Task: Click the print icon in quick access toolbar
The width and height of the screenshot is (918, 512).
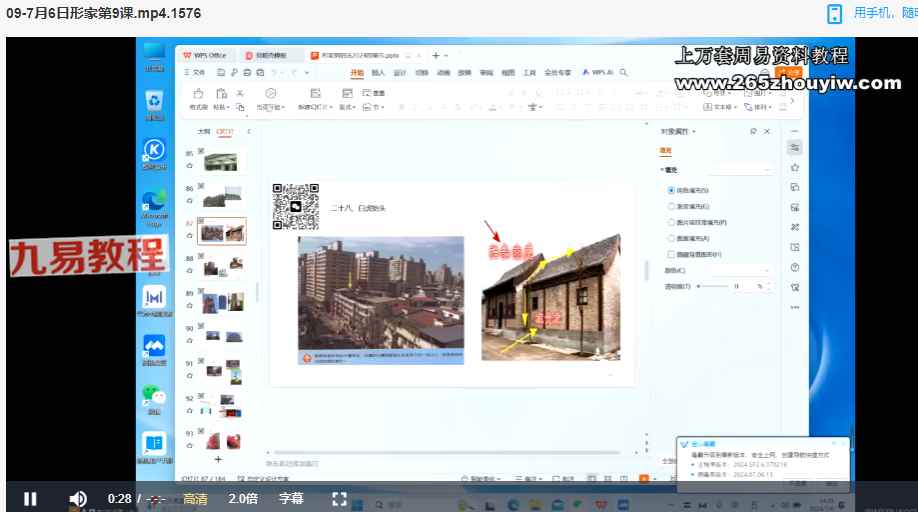Action: [x=247, y=73]
